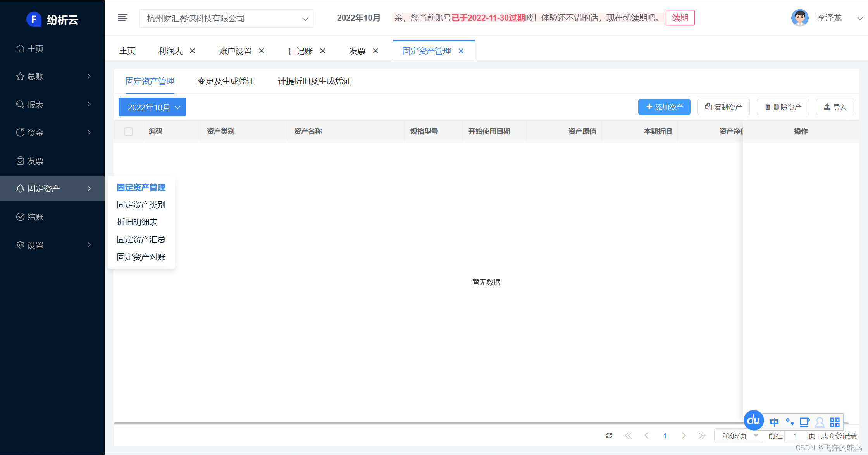Open 结账 in the sidebar
The image size is (868, 455).
[35, 217]
